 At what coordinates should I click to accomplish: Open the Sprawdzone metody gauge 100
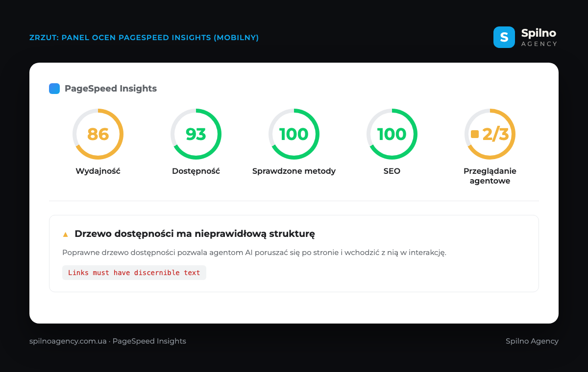point(294,134)
